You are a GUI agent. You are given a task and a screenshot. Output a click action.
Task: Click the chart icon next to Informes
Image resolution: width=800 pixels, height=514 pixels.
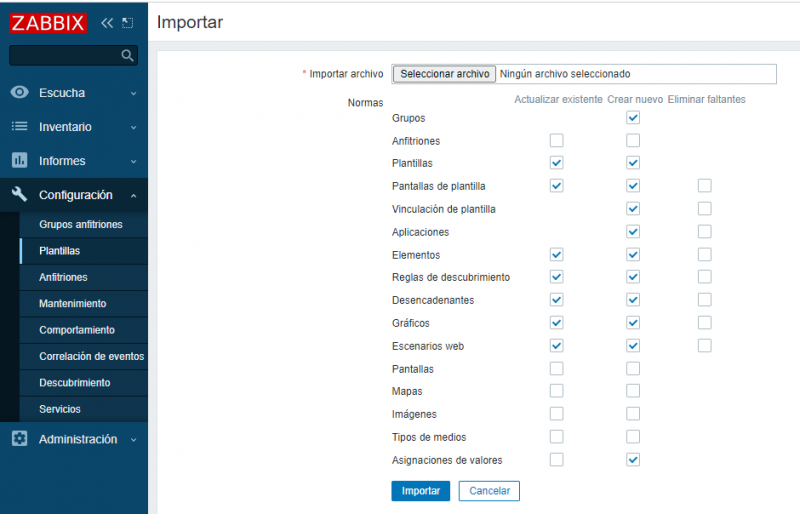click(x=19, y=160)
